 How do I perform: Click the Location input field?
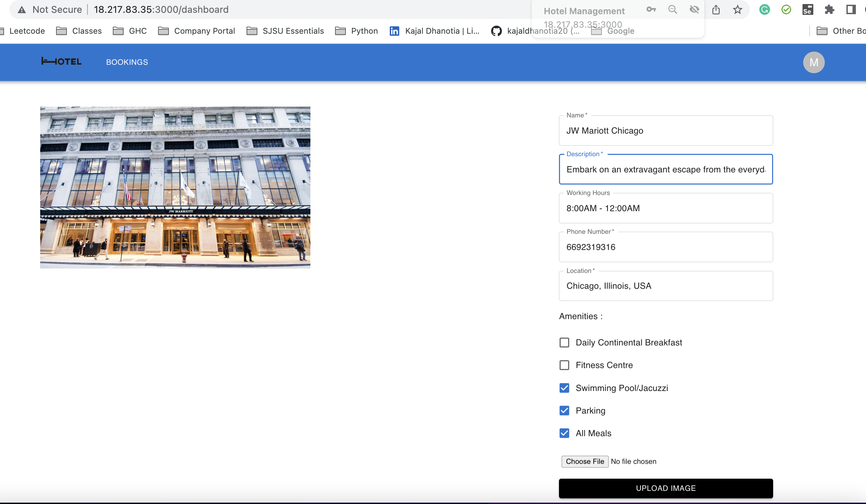click(x=666, y=286)
